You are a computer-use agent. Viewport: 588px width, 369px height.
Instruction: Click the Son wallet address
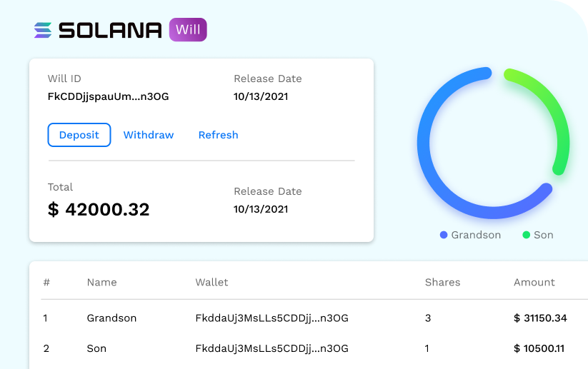pyautogui.click(x=271, y=348)
